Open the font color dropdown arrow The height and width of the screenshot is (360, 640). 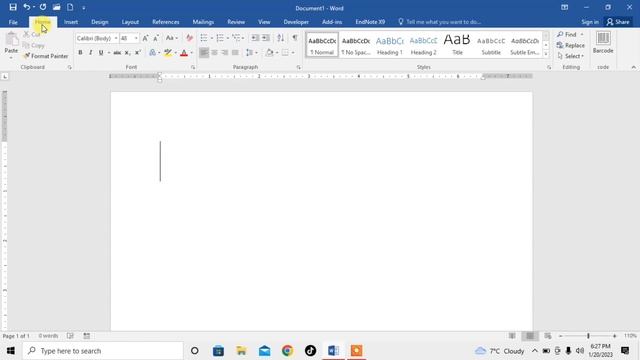point(191,53)
